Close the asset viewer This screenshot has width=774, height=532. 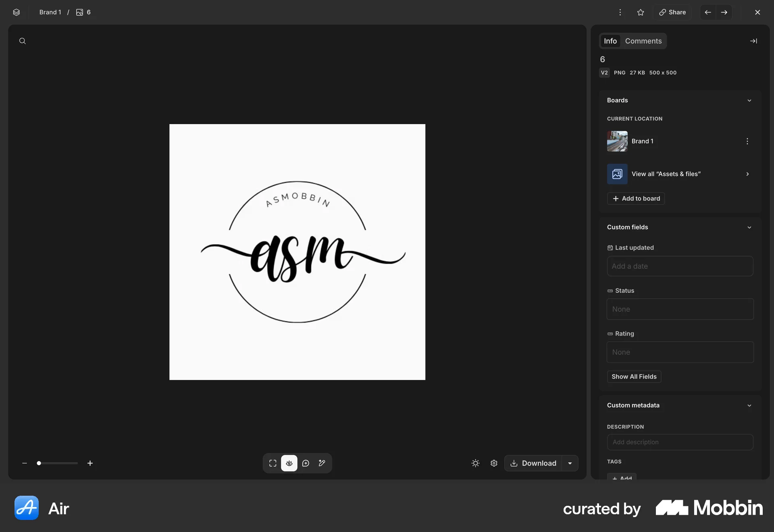[x=757, y=12]
